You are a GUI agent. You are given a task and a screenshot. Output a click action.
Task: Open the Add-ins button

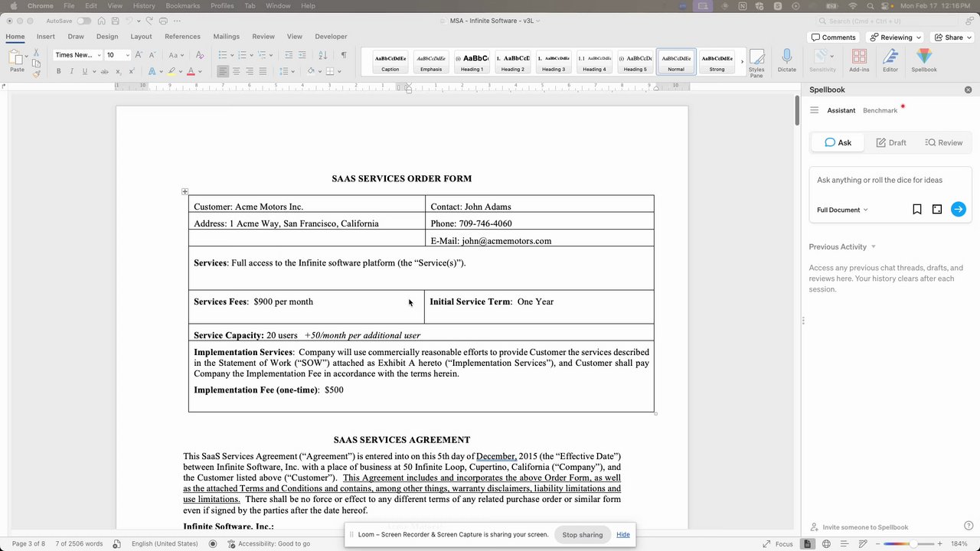pos(859,60)
